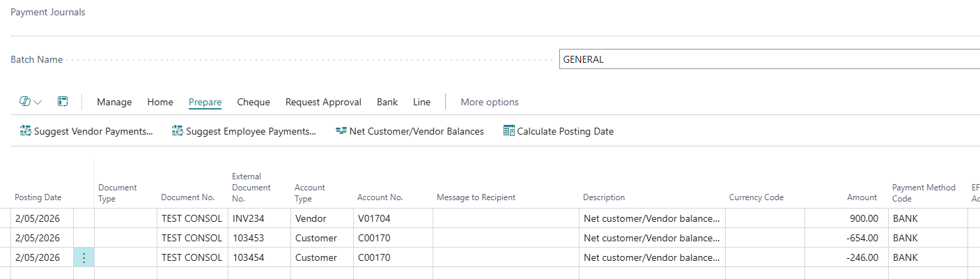Open the Request Approval menu
The width and height of the screenshot is (980, 279).
[323, 102]
